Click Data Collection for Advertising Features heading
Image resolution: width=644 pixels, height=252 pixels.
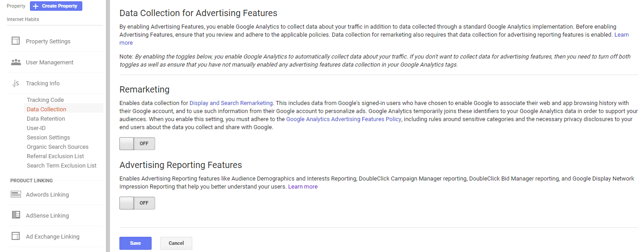pos(199,13)
